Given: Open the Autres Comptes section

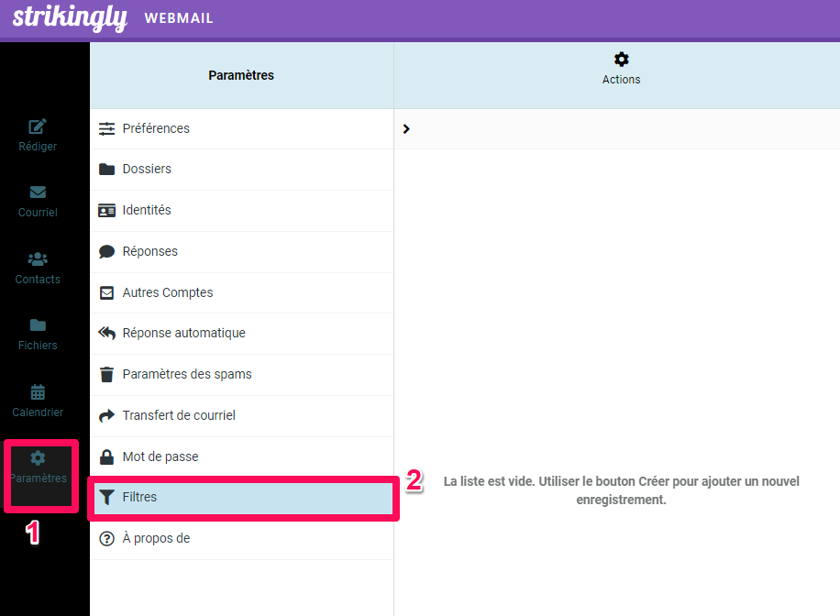Looking at the screenshot, I should (241, 293).
